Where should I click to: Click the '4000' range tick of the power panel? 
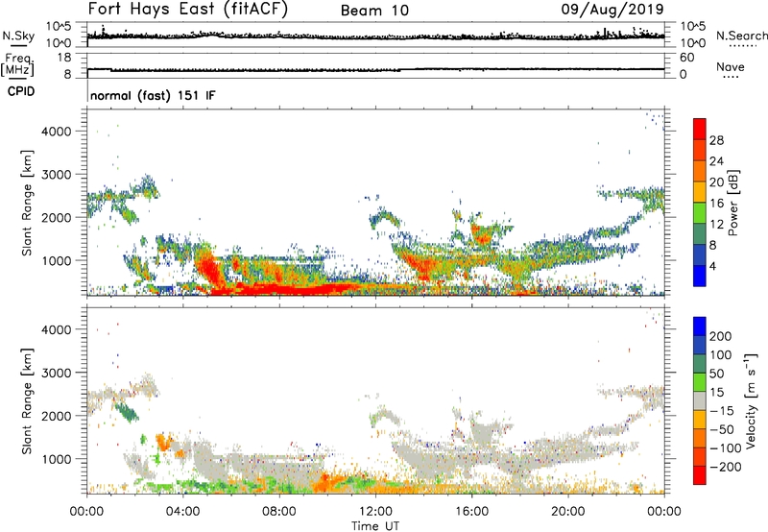coord(57,132)
